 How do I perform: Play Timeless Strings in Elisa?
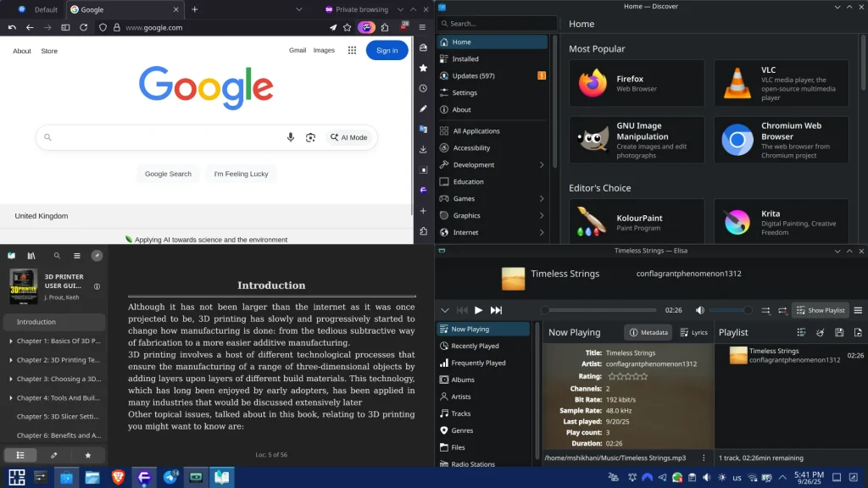pyautogui.click(x=478, y=310)
